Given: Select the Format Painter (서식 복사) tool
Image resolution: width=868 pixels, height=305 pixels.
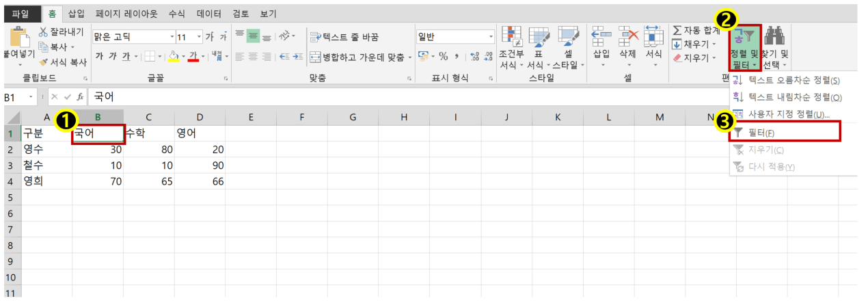Looking at the screenshot, I should coord(63,62).
